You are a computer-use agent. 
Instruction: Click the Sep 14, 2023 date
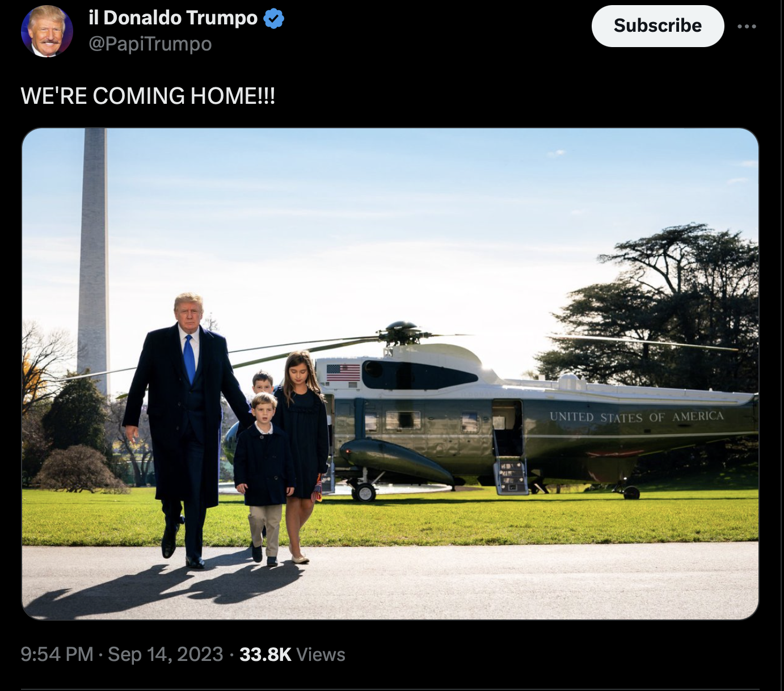166,654
